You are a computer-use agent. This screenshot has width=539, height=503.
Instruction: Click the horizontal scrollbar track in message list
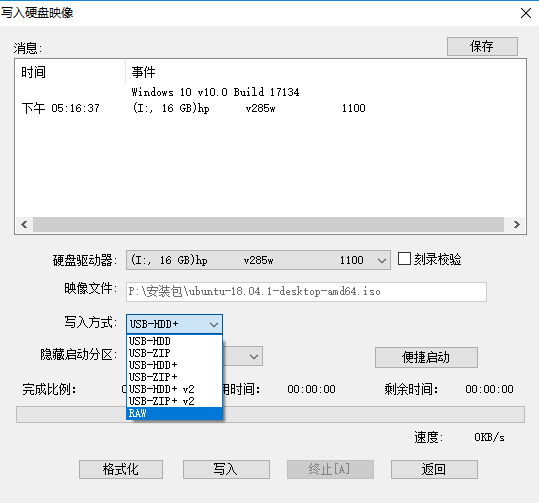pos(268,225)
